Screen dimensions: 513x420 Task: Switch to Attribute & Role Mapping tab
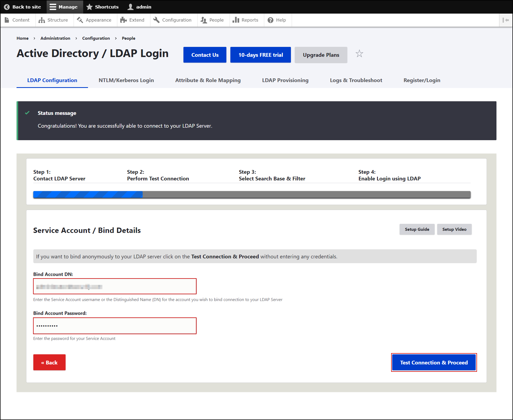[208, 80]
